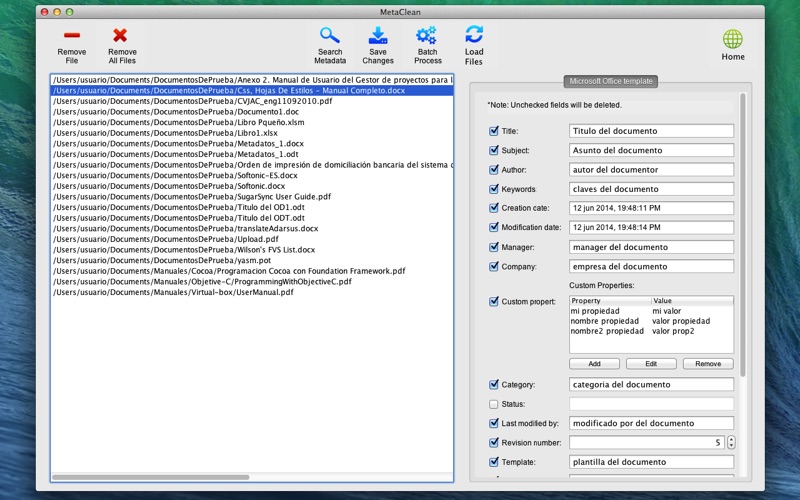Select 'nombre2 propiedad' custom property row
800x500 pixels.
point(651,331)
